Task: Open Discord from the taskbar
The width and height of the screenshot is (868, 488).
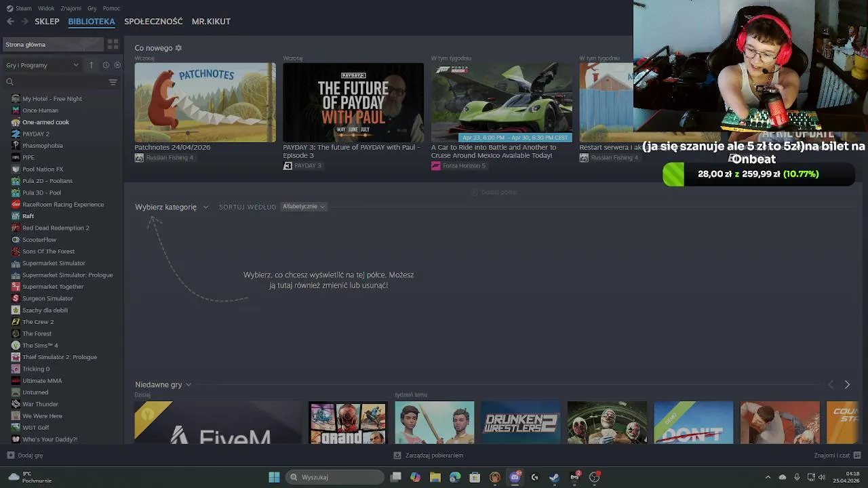Action: point(515,477)
